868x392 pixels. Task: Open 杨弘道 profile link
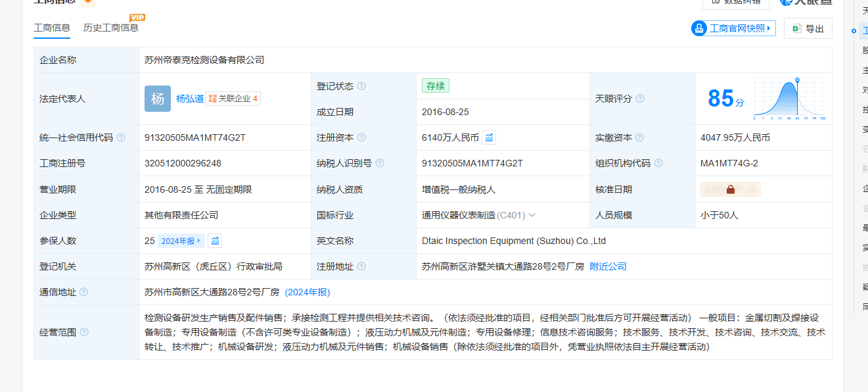(x=190, y=99)
